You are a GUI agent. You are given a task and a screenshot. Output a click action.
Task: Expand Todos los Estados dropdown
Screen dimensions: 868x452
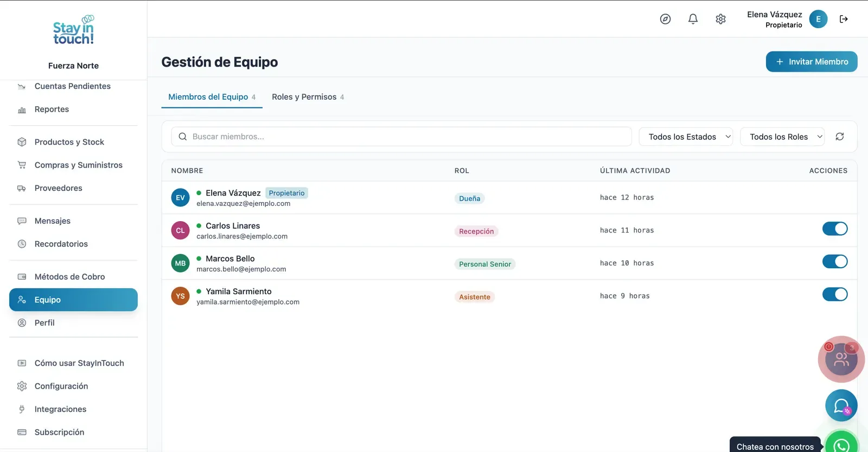(686, 137)
